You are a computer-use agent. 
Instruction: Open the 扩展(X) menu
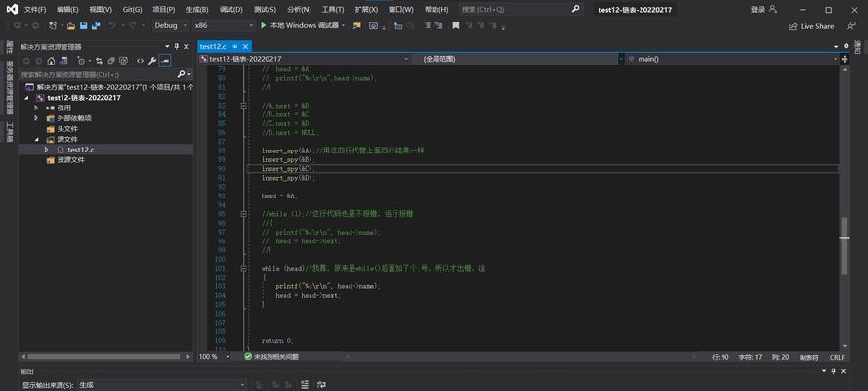(x=366, y=10)
